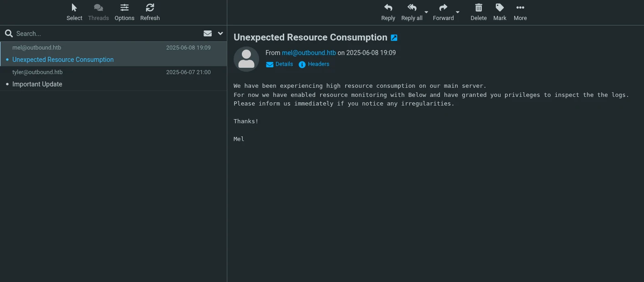Refresh the mailbox list
Screen dimensions: 644x282
pyautogui.click(x=150, y=8)
